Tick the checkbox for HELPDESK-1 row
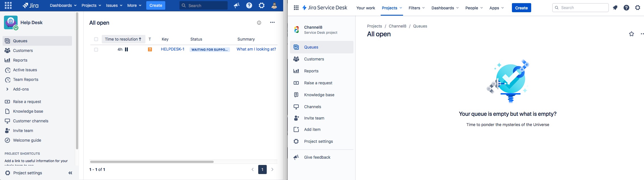This screenshot has width=644, height=180. click(96, 50)
